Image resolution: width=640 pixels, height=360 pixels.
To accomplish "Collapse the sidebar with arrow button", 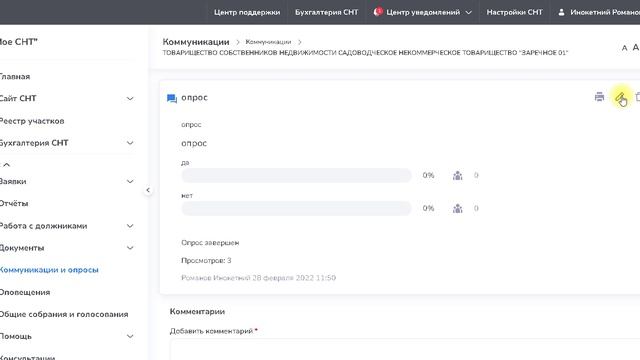I will point(148,190).
